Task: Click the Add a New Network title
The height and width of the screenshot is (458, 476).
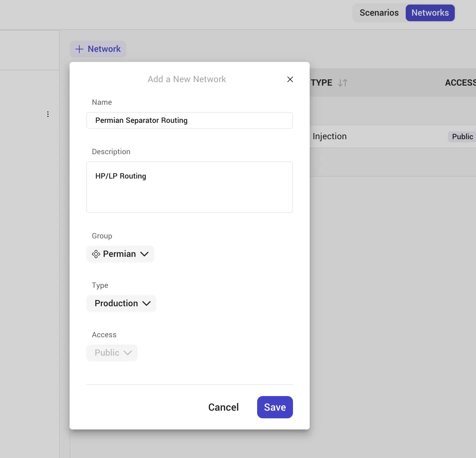Action: click(187, 79)
